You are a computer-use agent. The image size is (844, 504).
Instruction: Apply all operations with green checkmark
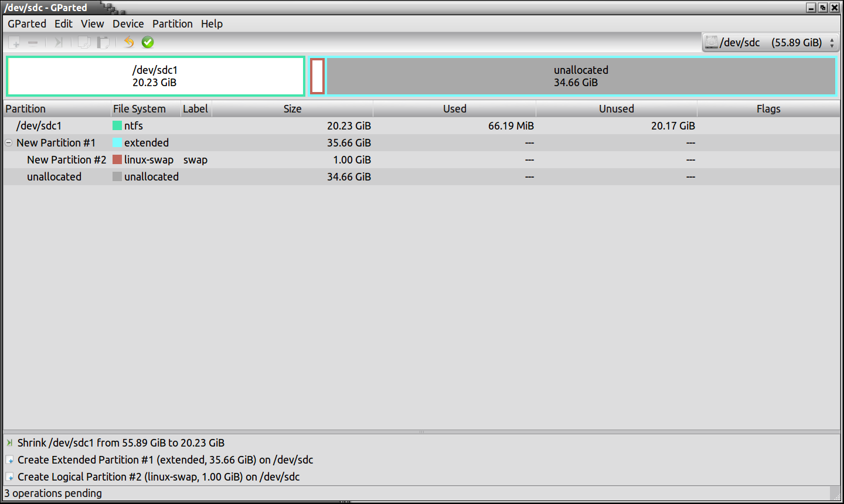pos(148,42)
